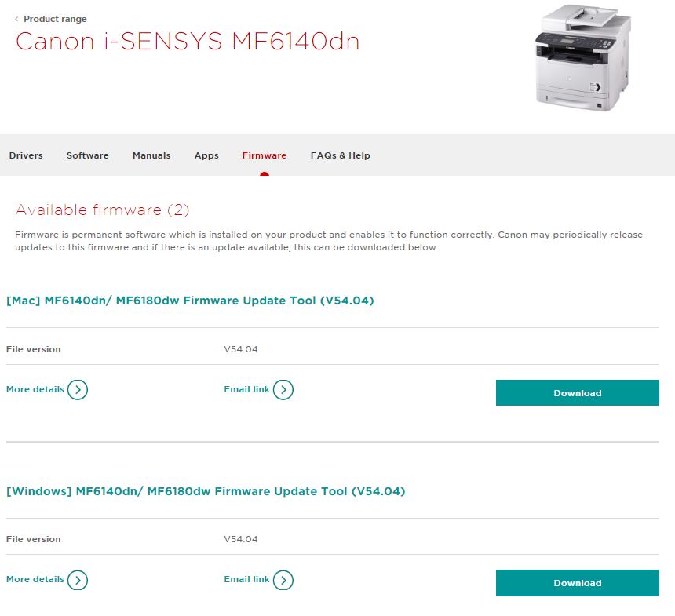This screenshot has width=675, height=616.
Task: Click the arrow icon beside Windows More details
Action: click(78, 580)
